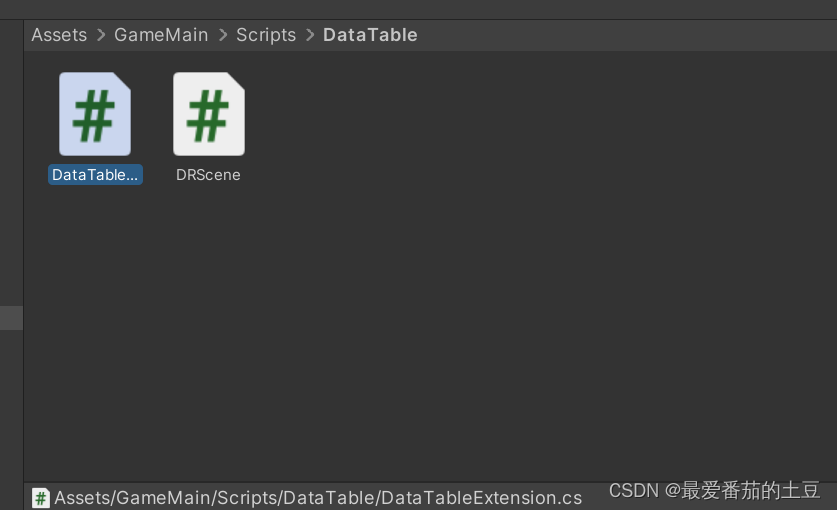This screenshot has height=510, width=837.
Task: Click the DRScene file name label
Action: point(208,175)
